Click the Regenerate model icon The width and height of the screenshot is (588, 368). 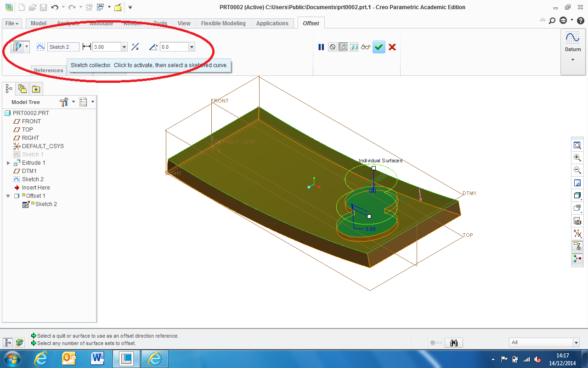[x=90, y=7]
